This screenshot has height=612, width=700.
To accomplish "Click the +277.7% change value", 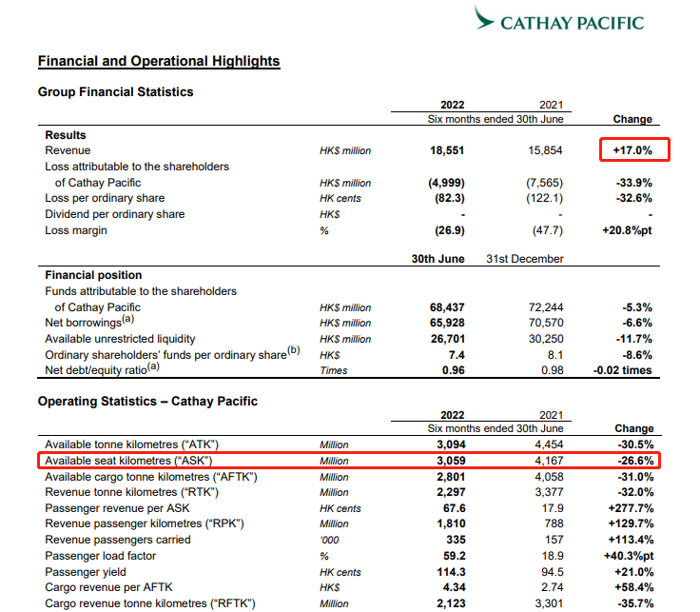I will click(x=631, y=508).
